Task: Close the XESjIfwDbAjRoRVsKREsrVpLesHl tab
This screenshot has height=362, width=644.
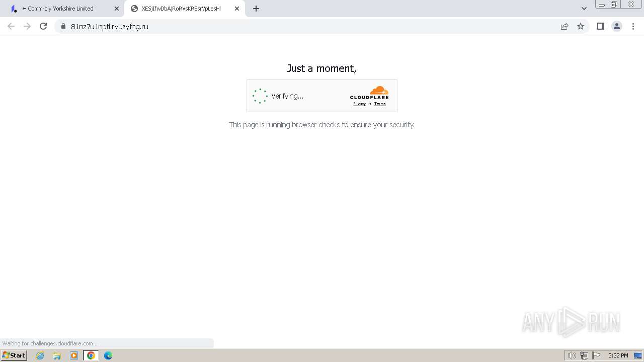Action: click(237, 9)
